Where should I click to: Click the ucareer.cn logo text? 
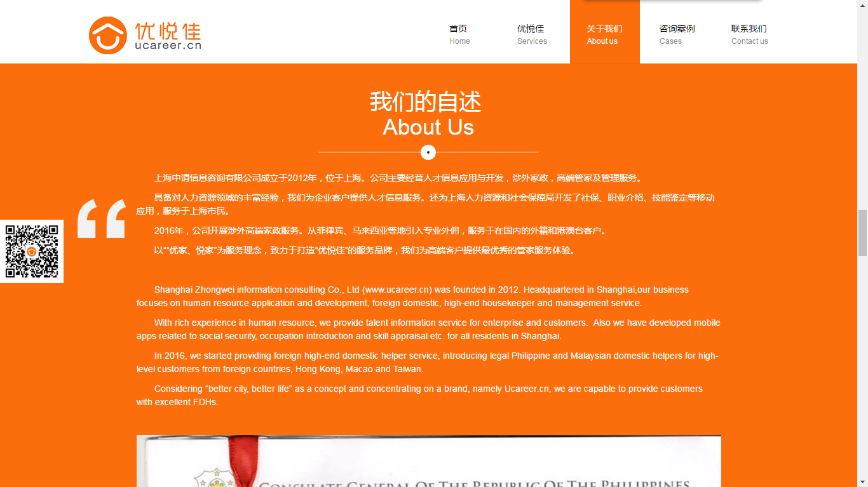coord(168,45)
